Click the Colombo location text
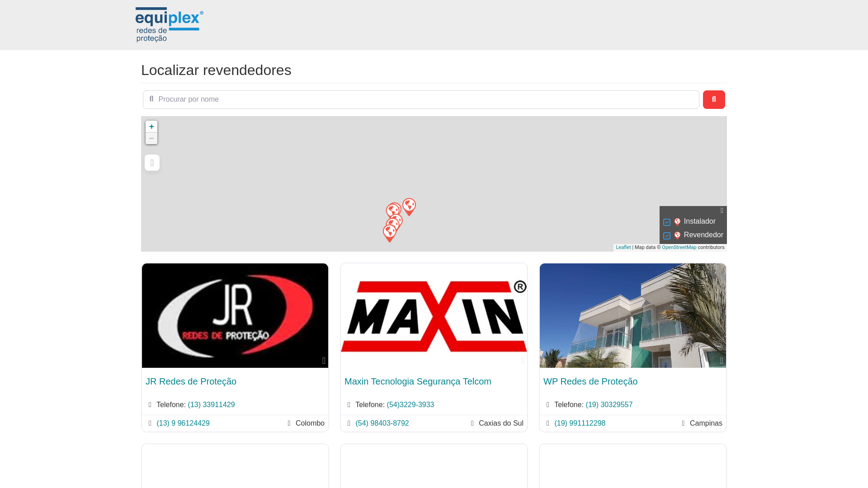 (310, 423)
